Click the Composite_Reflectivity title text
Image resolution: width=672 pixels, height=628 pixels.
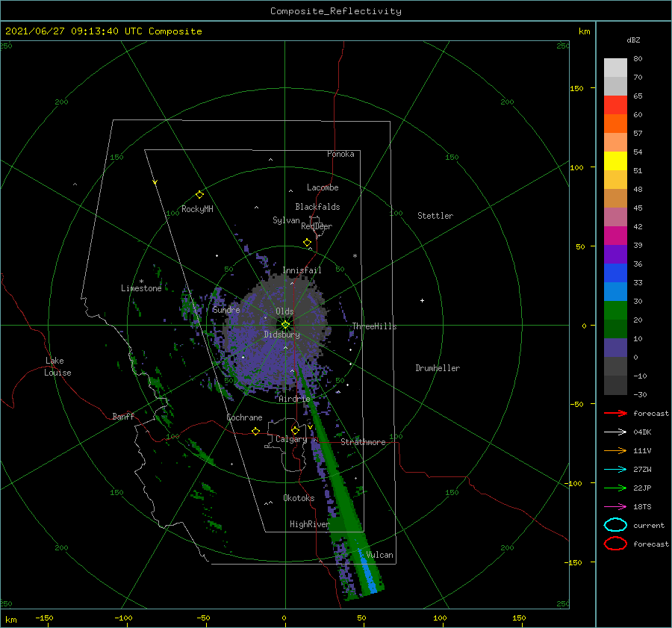click(x=336, y=11)
